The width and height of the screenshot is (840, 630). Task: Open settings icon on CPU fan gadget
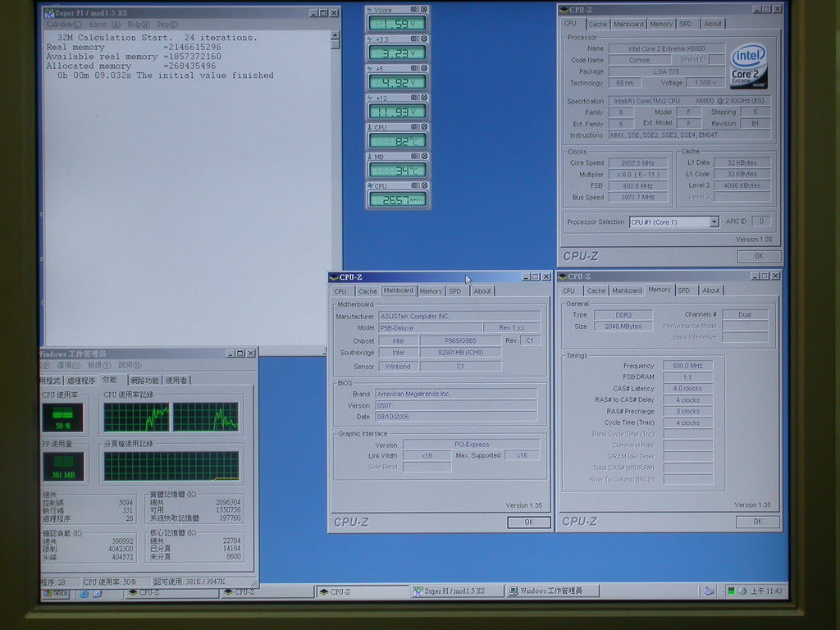click(x=414, y=185)
